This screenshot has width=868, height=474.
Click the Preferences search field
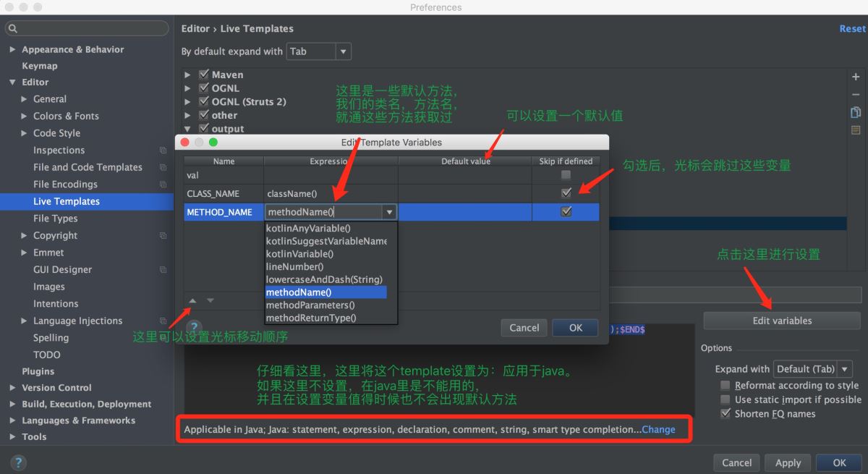87,29
